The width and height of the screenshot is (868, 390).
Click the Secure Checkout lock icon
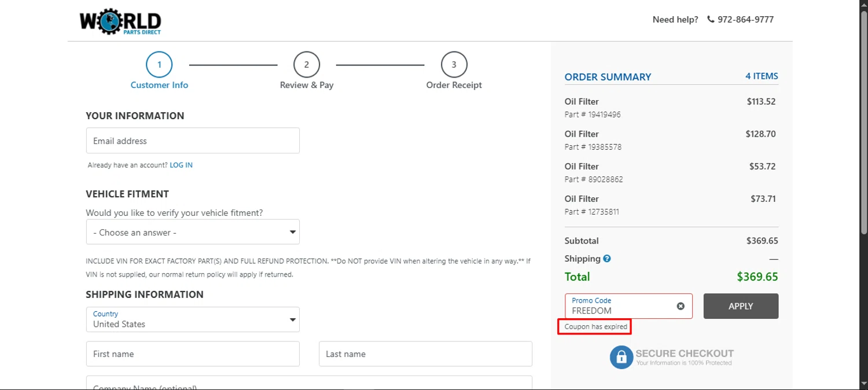[621, 357]
